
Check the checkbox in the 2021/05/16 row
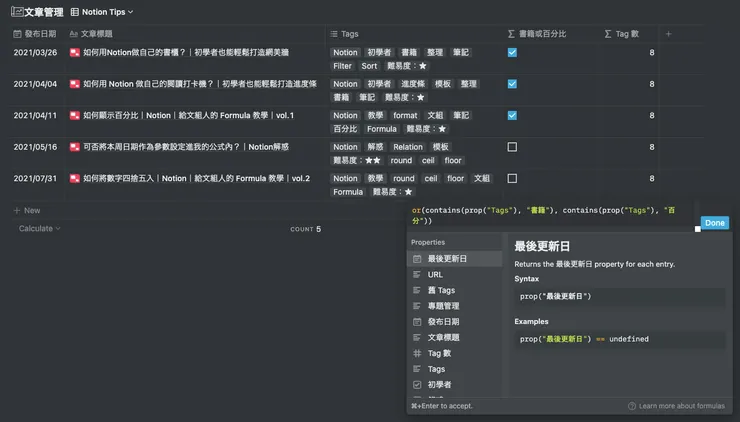pos(512,147)
